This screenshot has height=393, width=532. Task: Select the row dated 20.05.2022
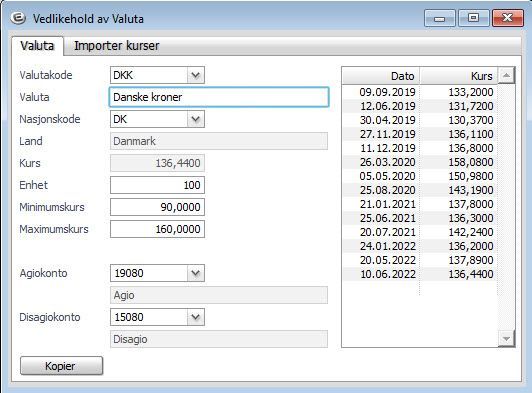click(420, 260)
